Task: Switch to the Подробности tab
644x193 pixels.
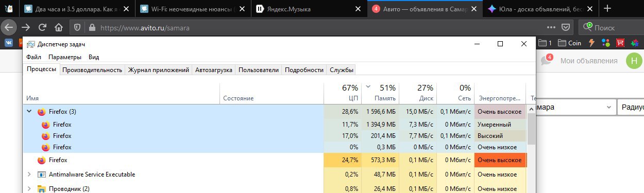Action: [304, 70]
